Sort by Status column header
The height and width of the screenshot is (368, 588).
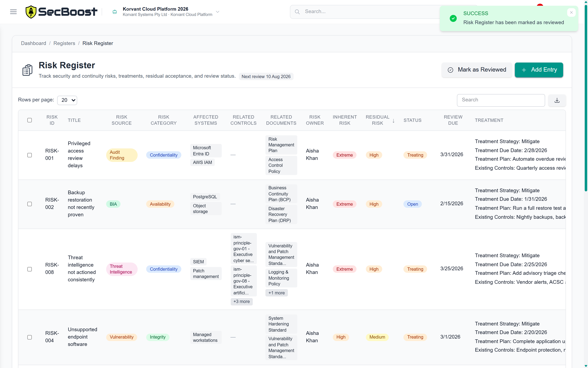(412, 120)
